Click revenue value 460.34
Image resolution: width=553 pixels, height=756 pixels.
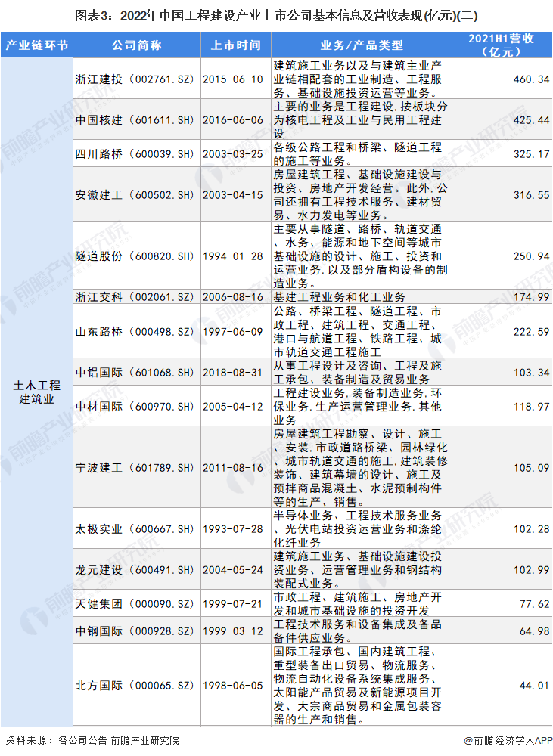click(531, 79)
